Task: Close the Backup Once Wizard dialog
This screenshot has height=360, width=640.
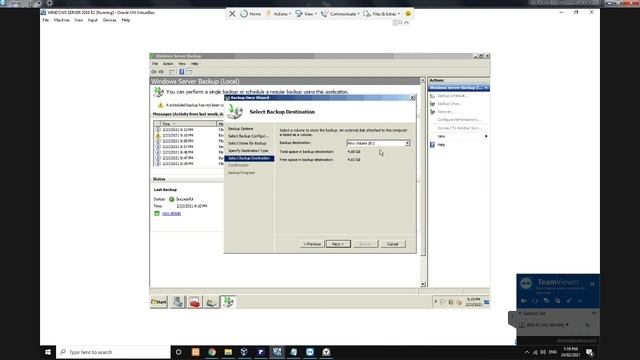Action: coord(412,98)
